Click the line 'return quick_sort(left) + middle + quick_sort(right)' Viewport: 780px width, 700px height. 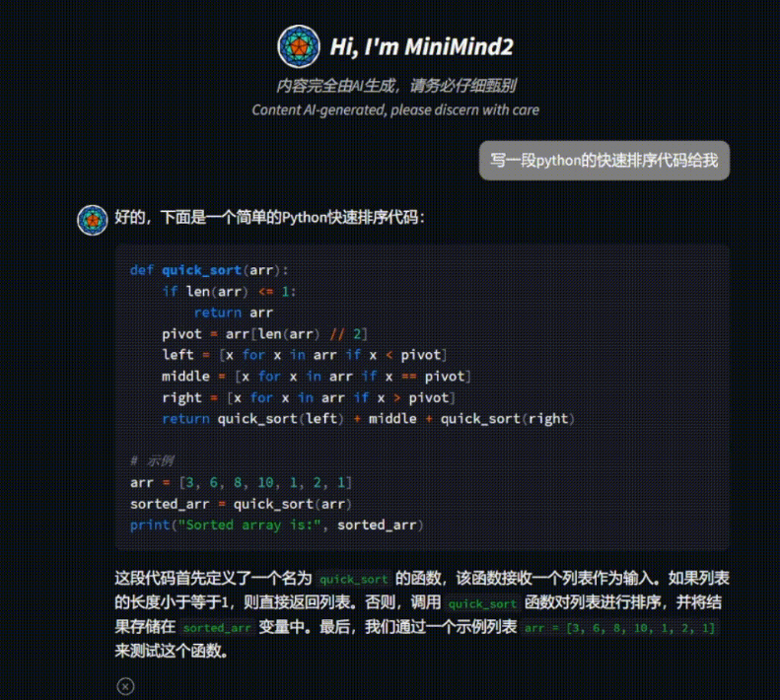[368, 418]
